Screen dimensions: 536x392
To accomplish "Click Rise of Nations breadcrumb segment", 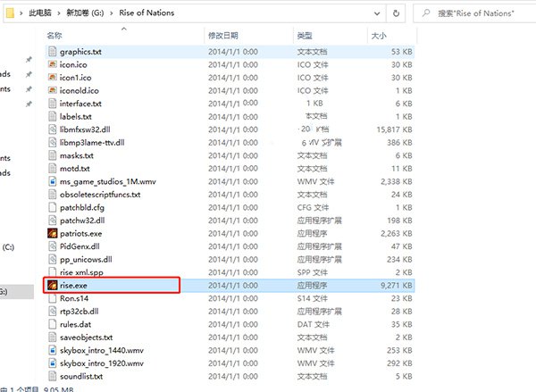I will pyautogui.click(x=147, y=13).
